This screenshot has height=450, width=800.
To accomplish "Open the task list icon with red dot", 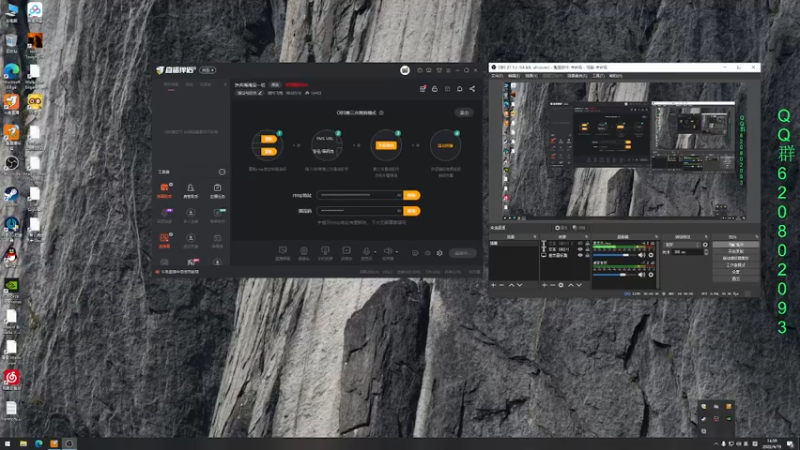I will [422, 89].
